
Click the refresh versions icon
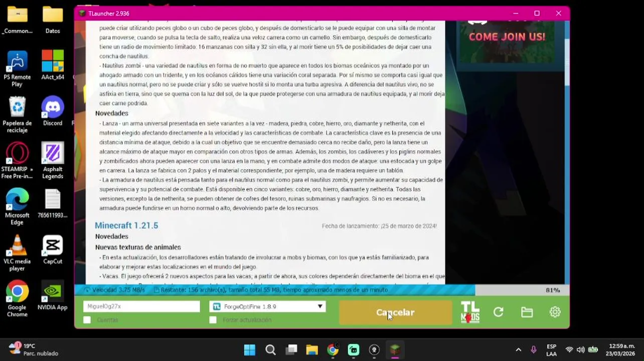coord(498,312)
